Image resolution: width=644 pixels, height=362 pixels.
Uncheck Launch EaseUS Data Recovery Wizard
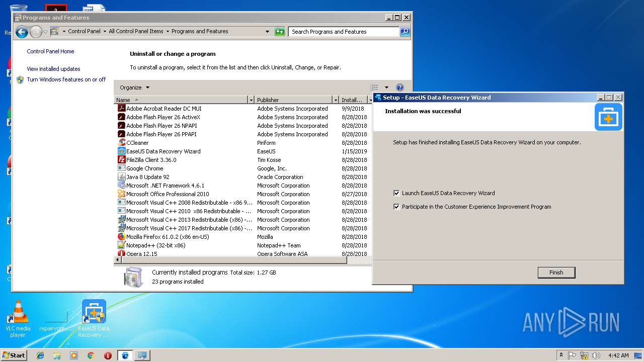tap(396, 193)
